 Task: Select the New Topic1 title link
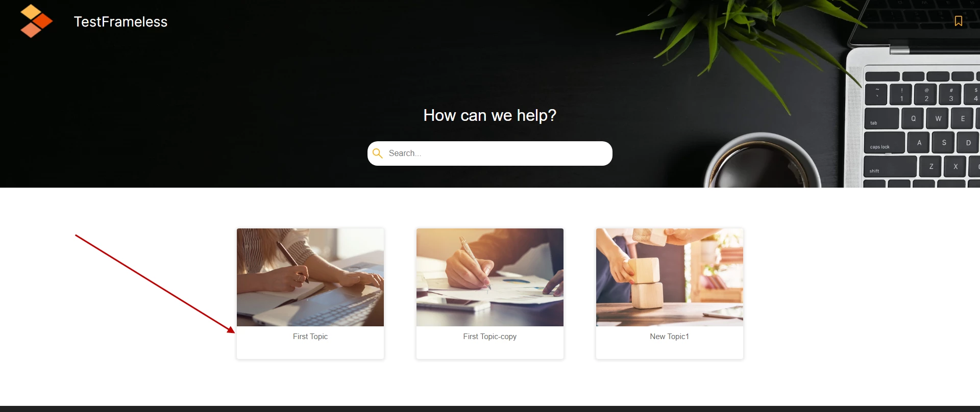click(x=670, y=337)
